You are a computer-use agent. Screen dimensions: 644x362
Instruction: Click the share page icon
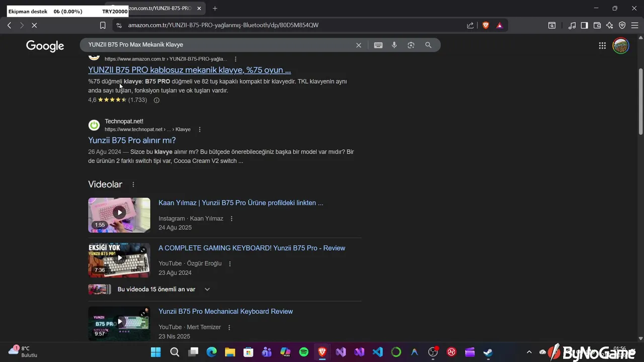coord(470,25)
